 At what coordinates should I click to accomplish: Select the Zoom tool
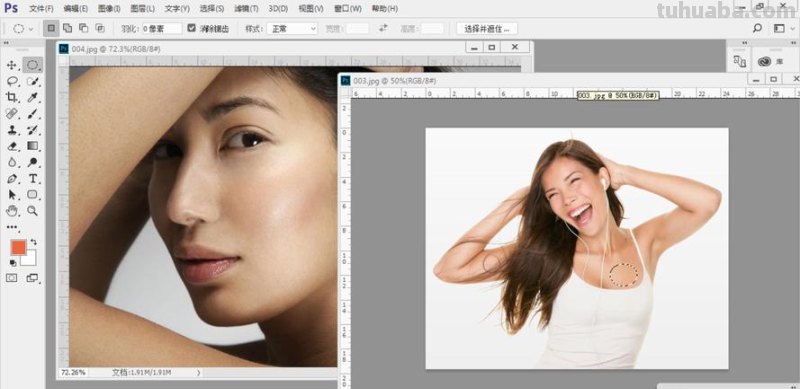(x=33, y=210)
